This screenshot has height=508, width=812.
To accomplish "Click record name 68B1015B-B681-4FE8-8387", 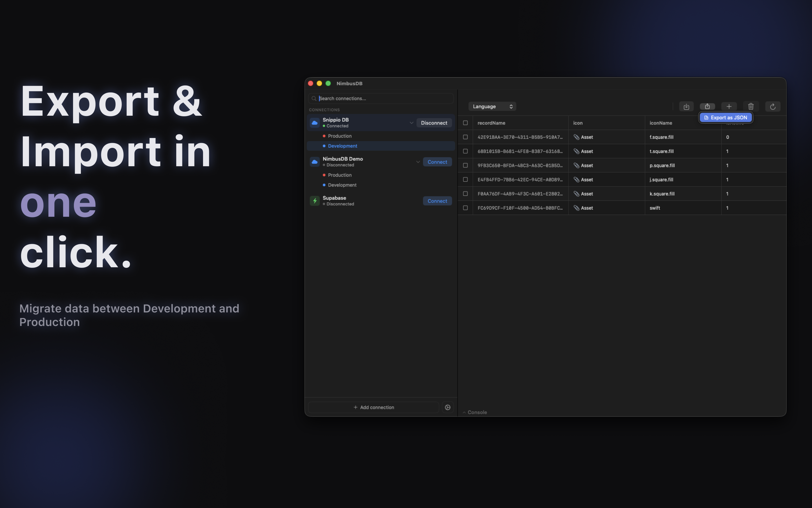I will (x=520, y=151).
